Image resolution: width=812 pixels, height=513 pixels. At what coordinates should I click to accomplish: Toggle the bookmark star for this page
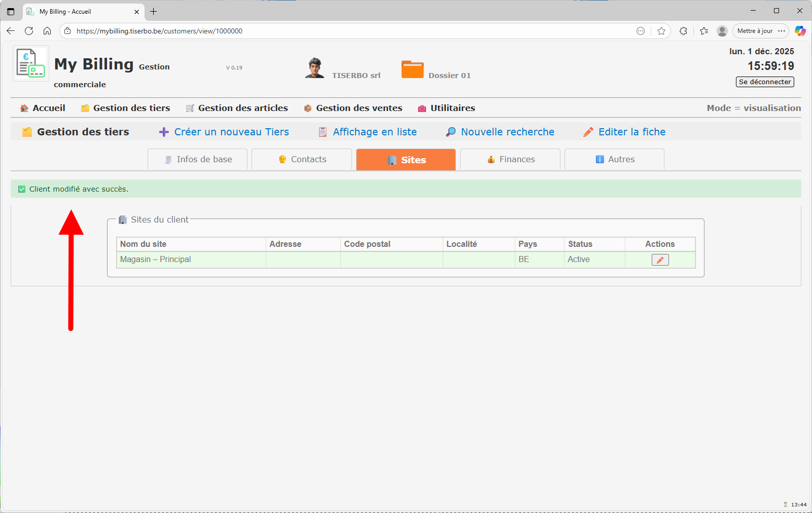(x=661, y=31)
